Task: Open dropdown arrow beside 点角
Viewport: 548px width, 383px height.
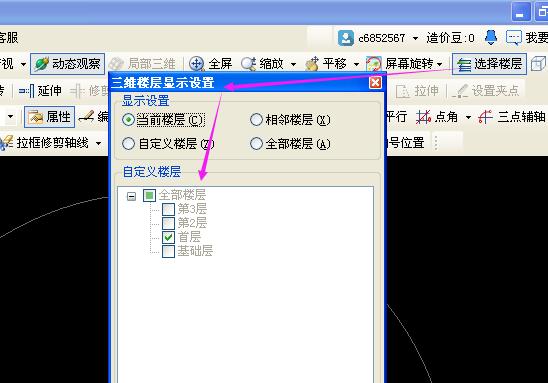Action: point(468,117)
